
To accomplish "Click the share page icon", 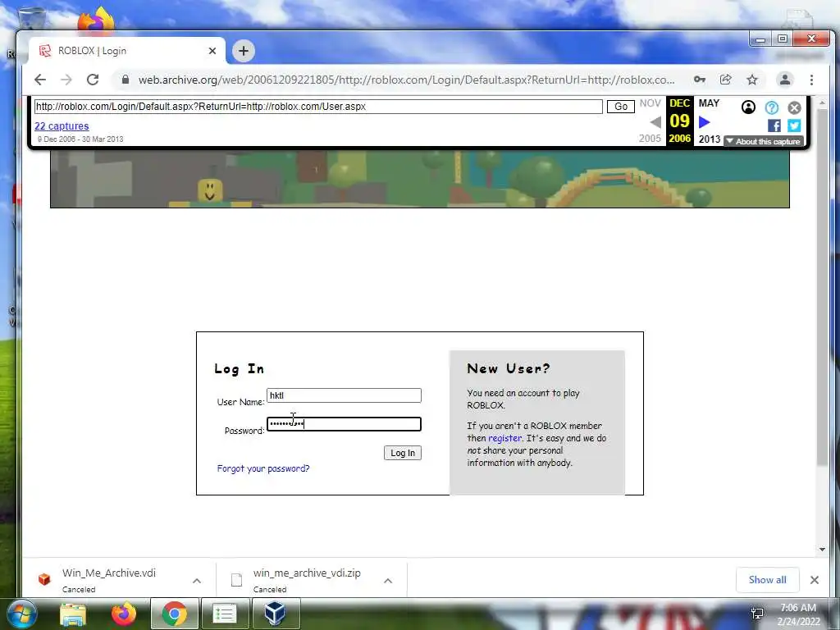I will coord(726,80).
